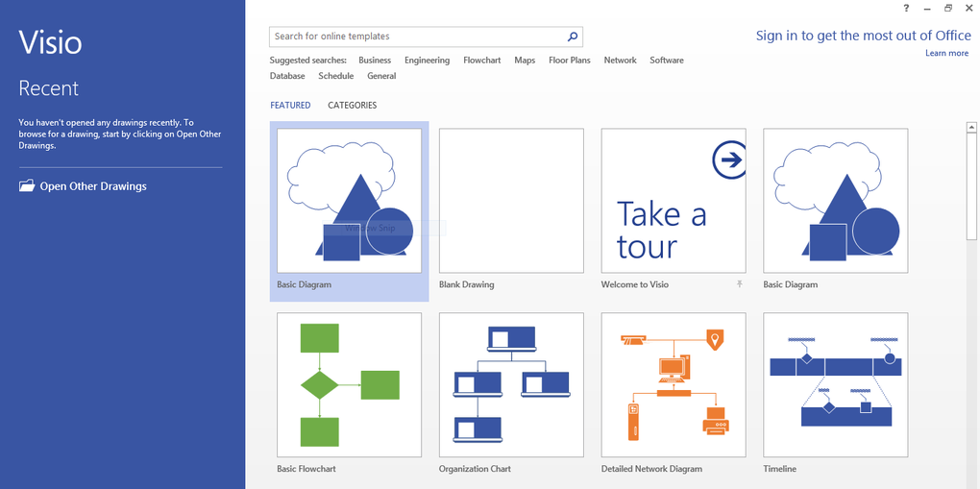
Task: Switch to the FEATURED tab
Action: 290,106
